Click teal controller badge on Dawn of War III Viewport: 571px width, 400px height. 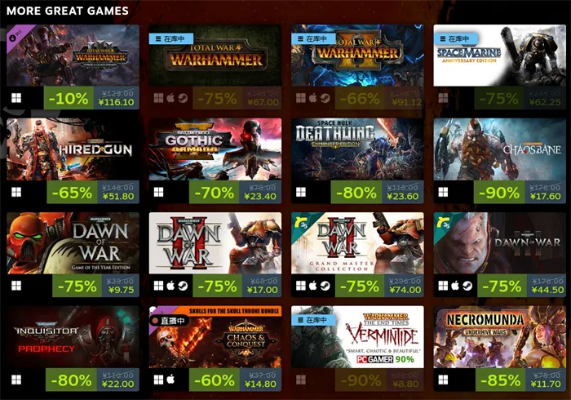[x=444, y=223]
